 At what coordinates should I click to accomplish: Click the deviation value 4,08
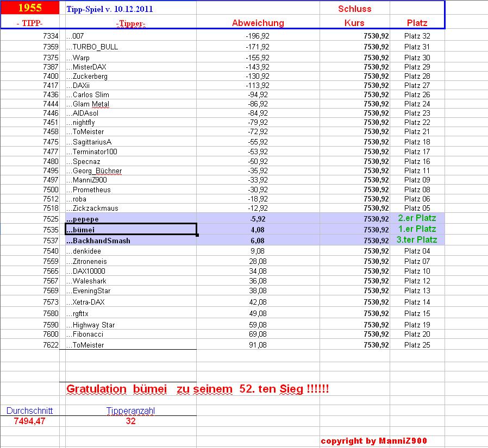[258, 230]
